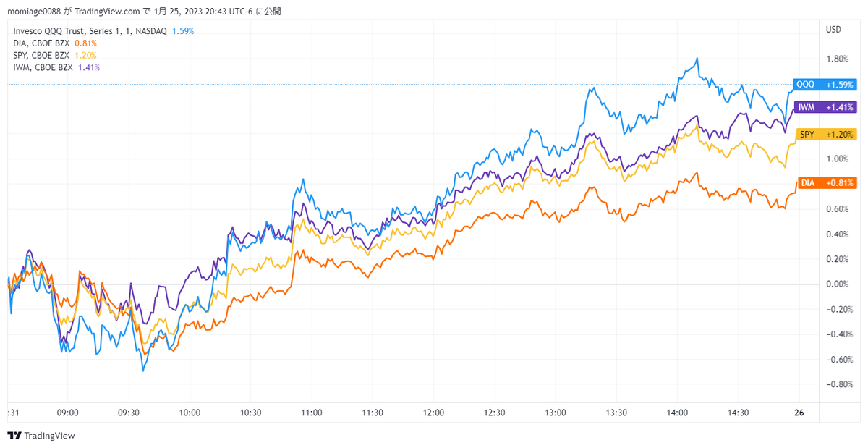This screenshot has height=448, width=868.
Task: Click the USD currency label
Action: (833, 30)
